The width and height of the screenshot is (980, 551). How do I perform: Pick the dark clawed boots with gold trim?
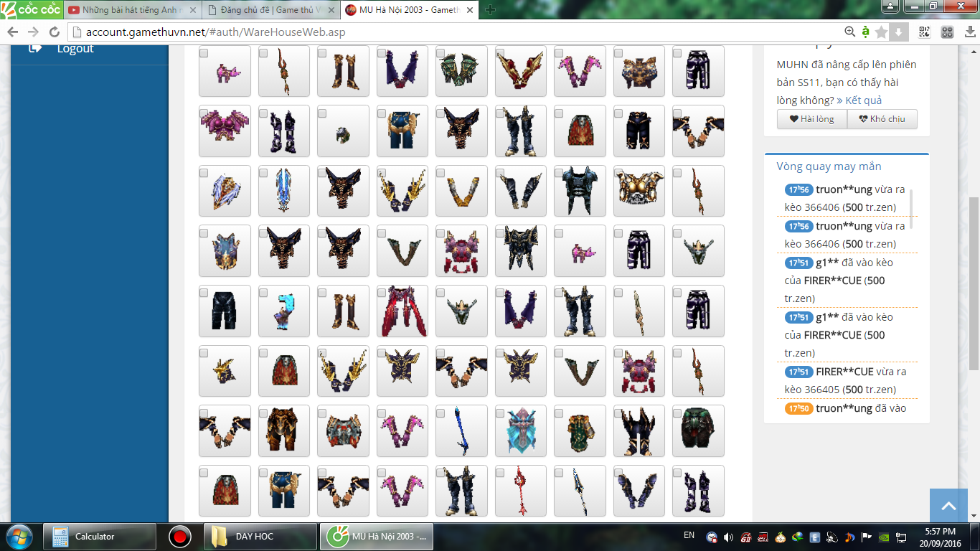click(x=639, y=430)
